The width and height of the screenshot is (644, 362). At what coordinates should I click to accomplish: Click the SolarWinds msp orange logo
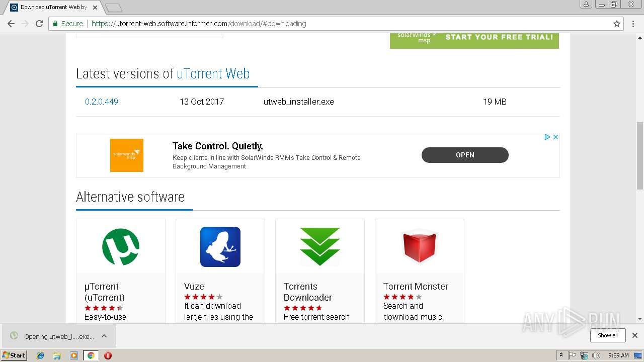pos(127,155)
